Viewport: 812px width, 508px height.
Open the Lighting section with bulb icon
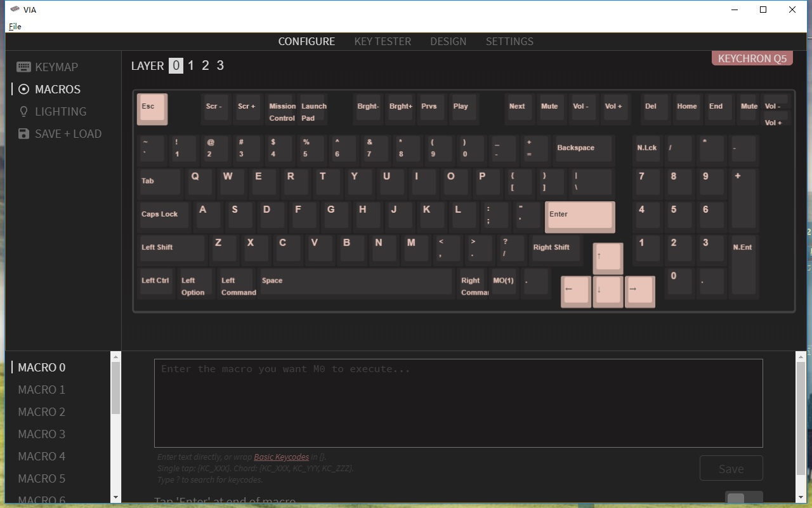tap(52, 111)
